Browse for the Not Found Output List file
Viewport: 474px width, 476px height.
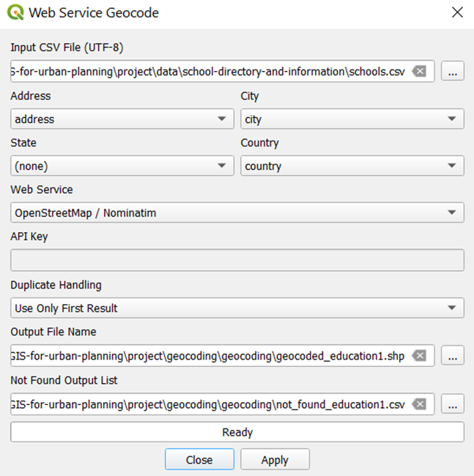tap(452, 404)
